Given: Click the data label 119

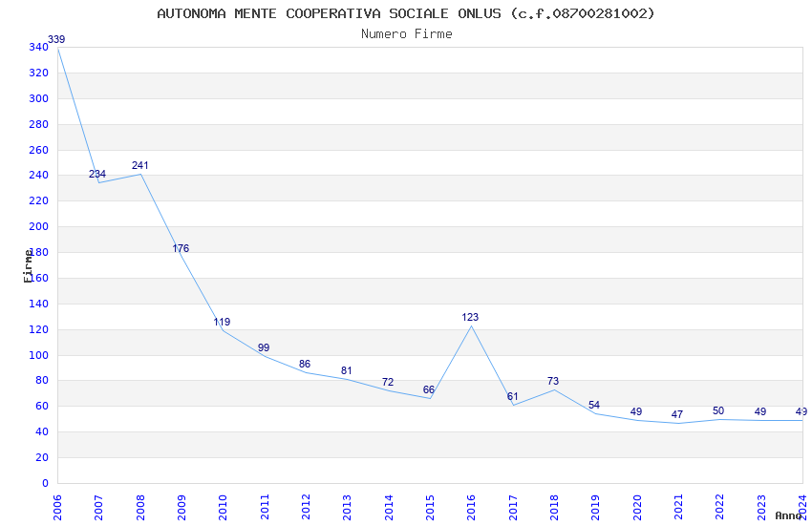Looking at the screenshot, I should [x=222, y=323].
